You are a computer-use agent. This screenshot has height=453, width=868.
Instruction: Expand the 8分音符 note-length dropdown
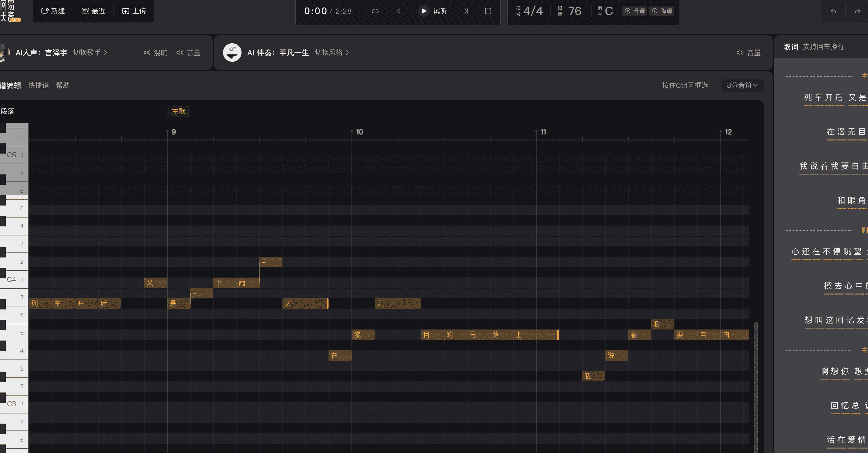(742, 85)
